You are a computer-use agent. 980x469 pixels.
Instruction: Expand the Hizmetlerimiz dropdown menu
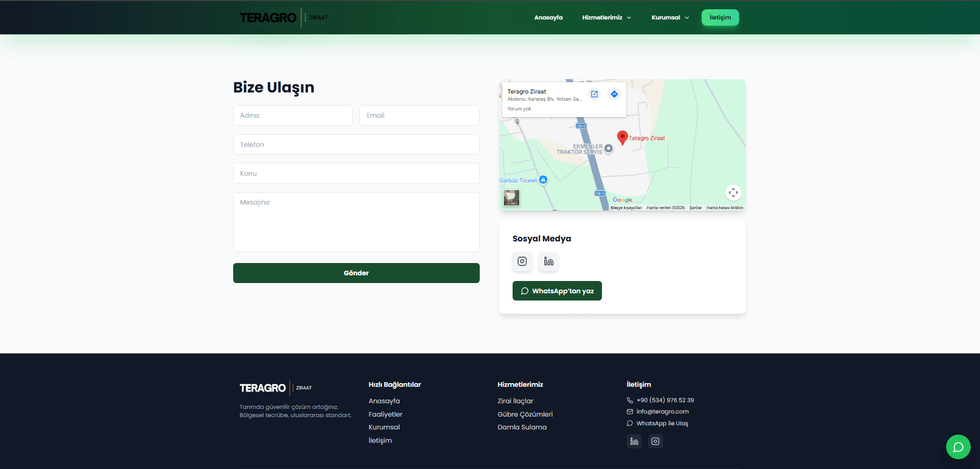(x=607, y=17)
